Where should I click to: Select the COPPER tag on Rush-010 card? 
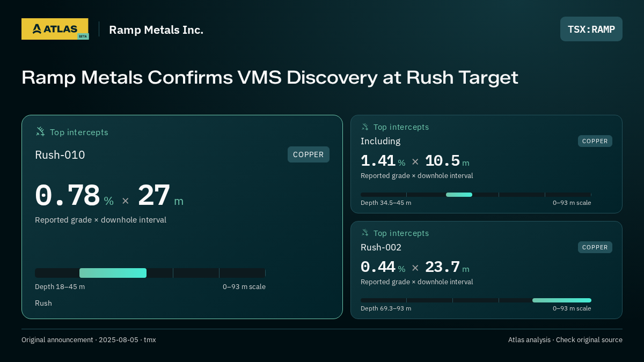309,154
